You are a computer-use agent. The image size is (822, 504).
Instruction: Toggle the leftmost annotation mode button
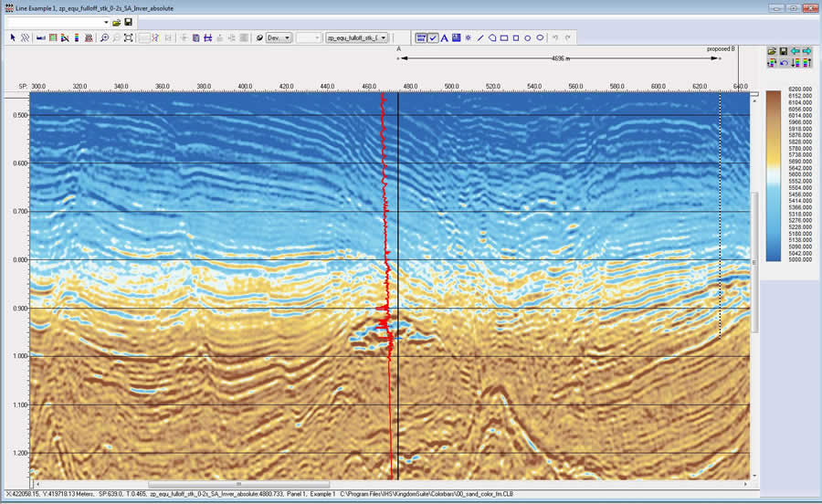pyautogui.click(x=421, y=37)
